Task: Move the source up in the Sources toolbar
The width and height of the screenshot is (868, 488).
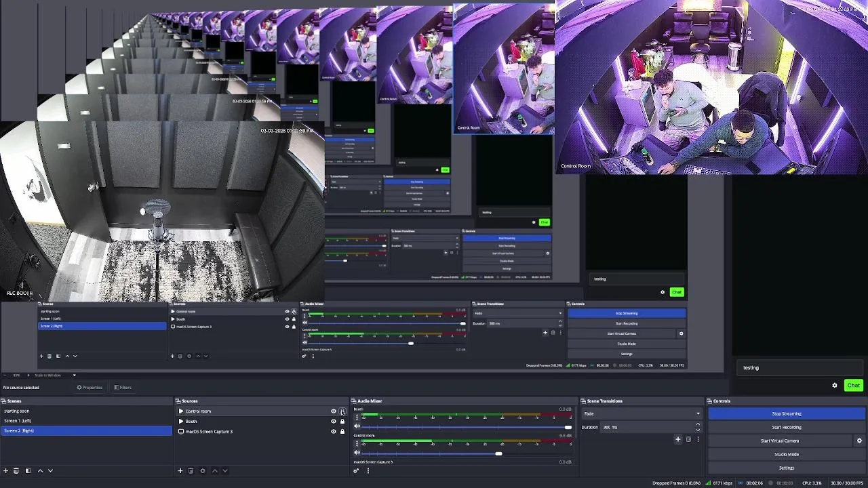Action: (x=215, y=470)
